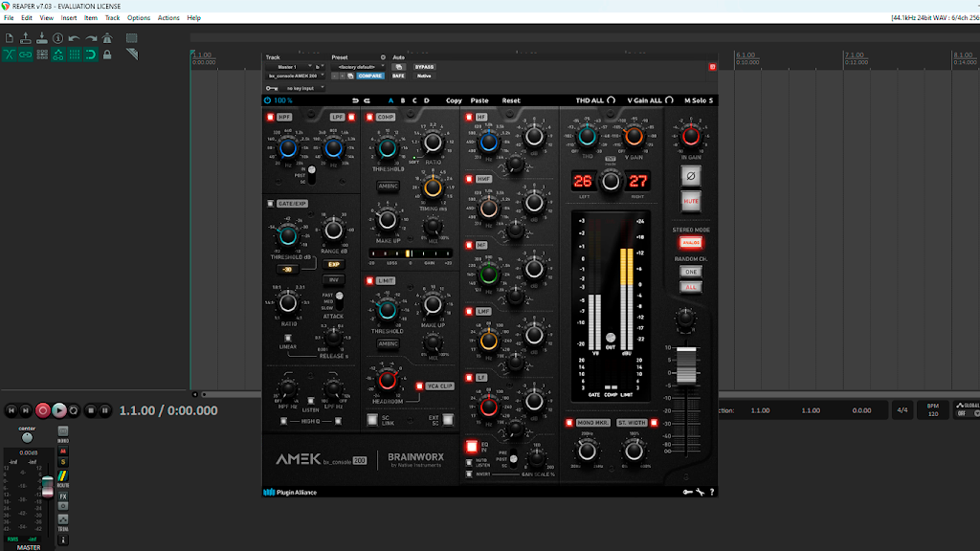Image resolution: width=980 pixels, height=551 pixels.
Task: Toggle the large EQ IN button
Action: coord(472,447)
